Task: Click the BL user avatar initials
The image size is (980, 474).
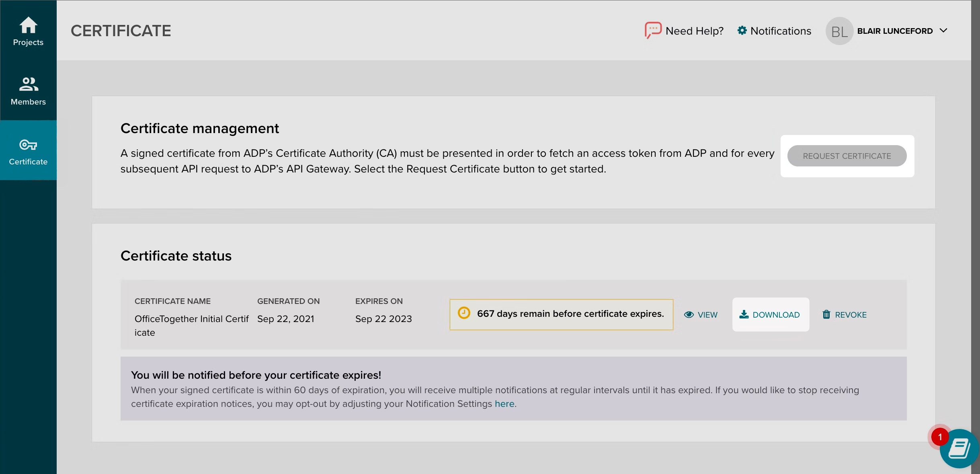Action: pos(839,31)
